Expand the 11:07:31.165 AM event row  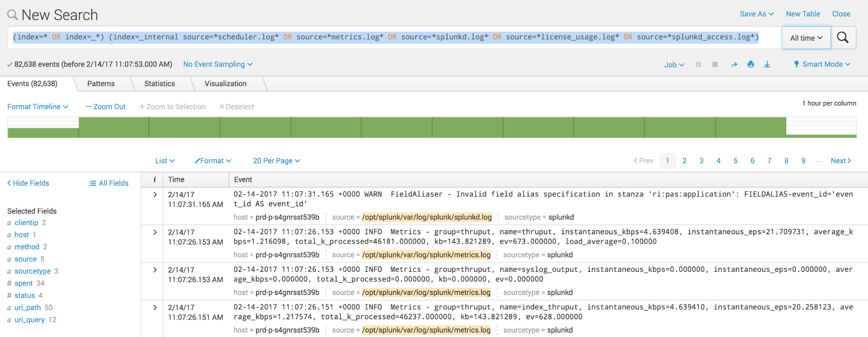pyautogui.click(x=155, y=195)
